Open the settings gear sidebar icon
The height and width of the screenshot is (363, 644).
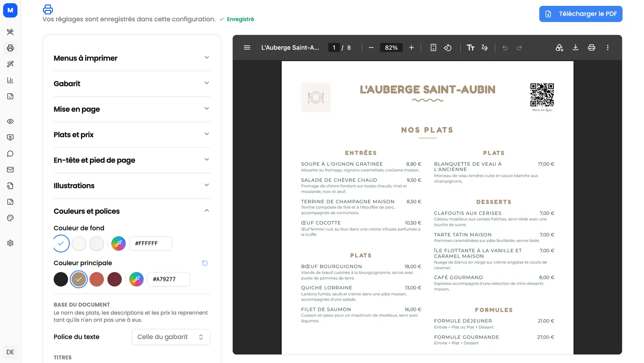click(10, 243)
